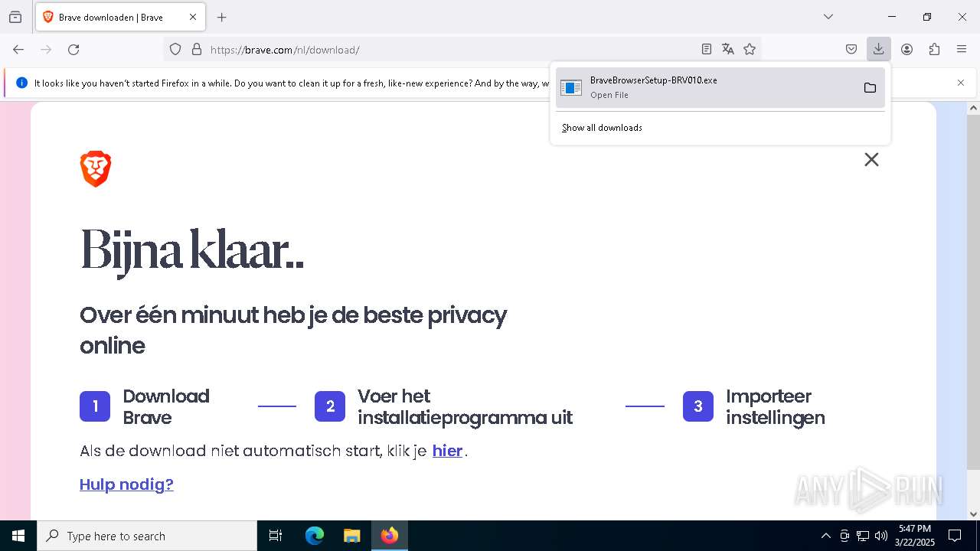Click step 2 'Voer het installatieprogramma uit' text
Image resolution: width=980 pixels, height=551 pixels.
point(465,406)
